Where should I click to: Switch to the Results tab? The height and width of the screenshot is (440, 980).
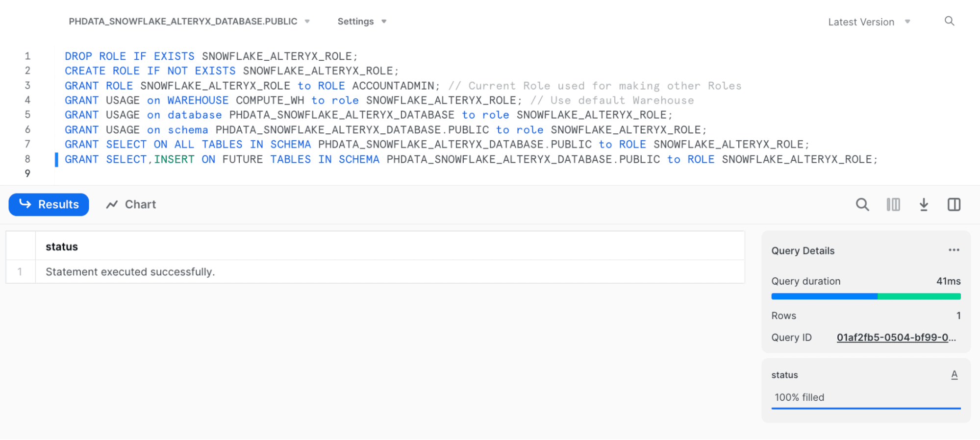49,204
